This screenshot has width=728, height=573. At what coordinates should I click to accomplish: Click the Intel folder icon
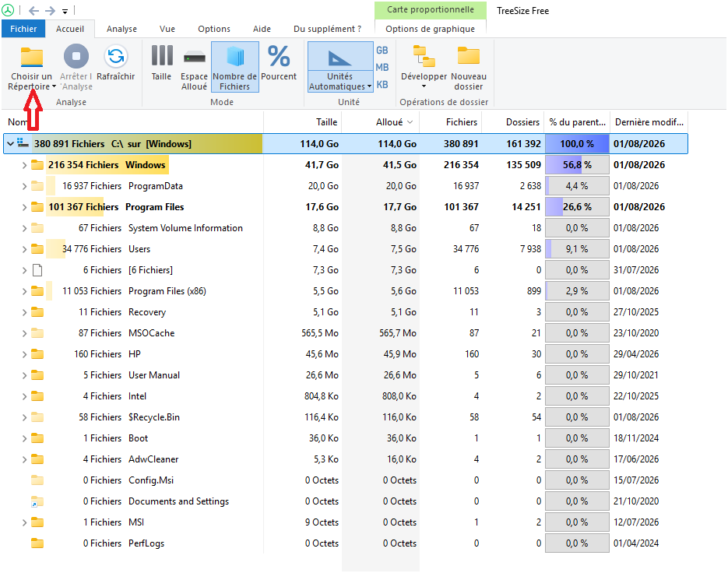pos(37,396)
